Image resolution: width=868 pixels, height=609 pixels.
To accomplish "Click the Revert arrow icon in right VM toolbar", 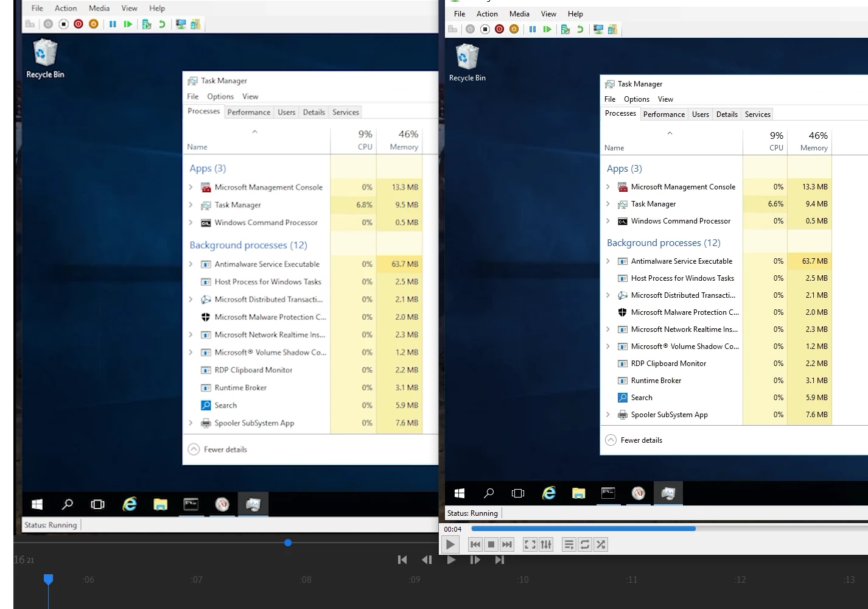I will coord(580,29).
